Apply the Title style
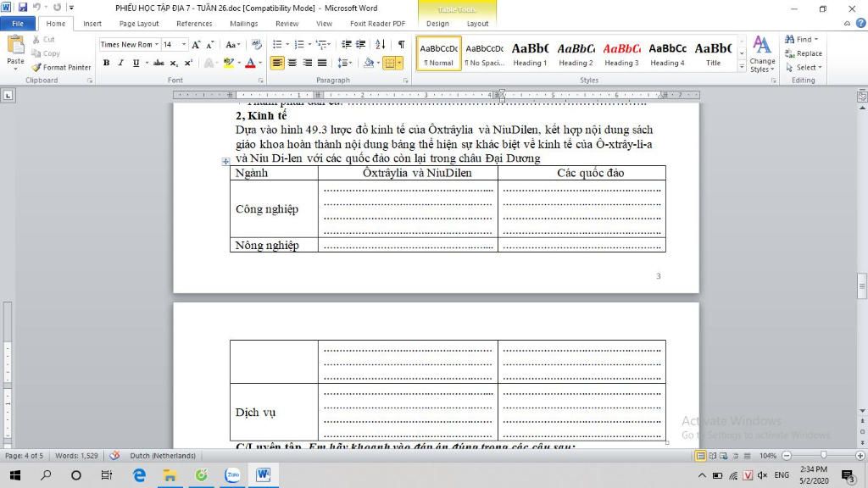 click(713, 54)
